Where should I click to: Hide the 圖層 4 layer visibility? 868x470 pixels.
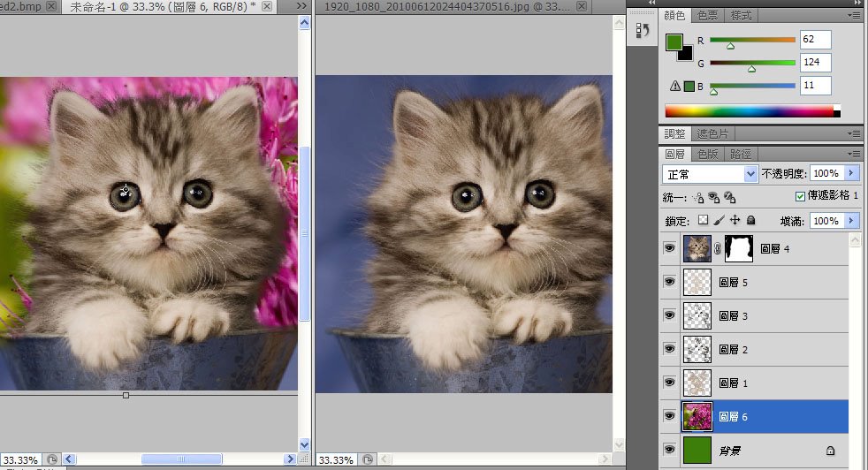click(669, 249)
